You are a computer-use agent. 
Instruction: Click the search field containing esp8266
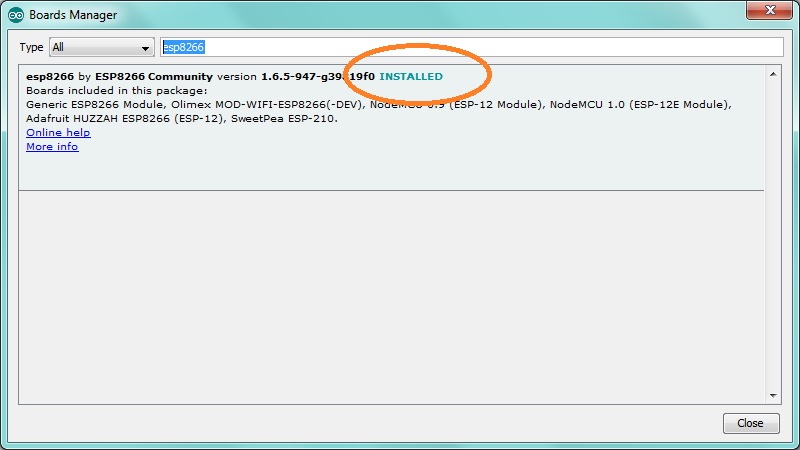coord(472,47)
